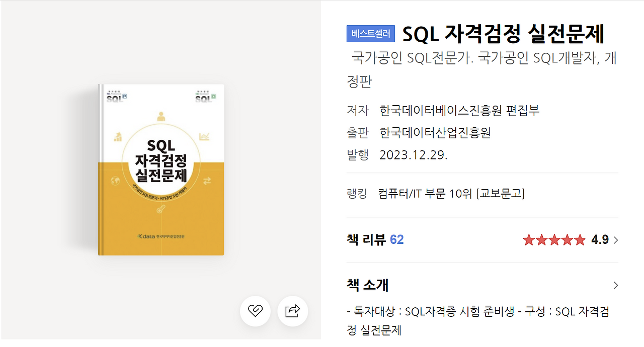View the book cover thumbnail

coord(160,167)
